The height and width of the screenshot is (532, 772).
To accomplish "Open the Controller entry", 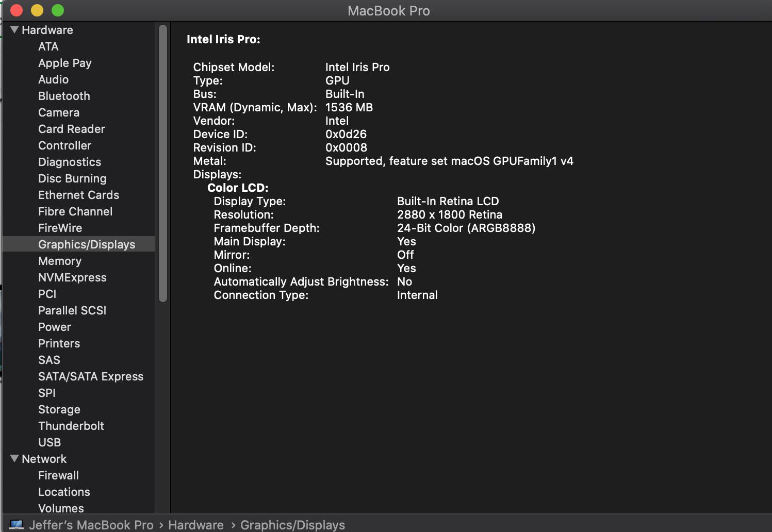I will click(65, 145).
